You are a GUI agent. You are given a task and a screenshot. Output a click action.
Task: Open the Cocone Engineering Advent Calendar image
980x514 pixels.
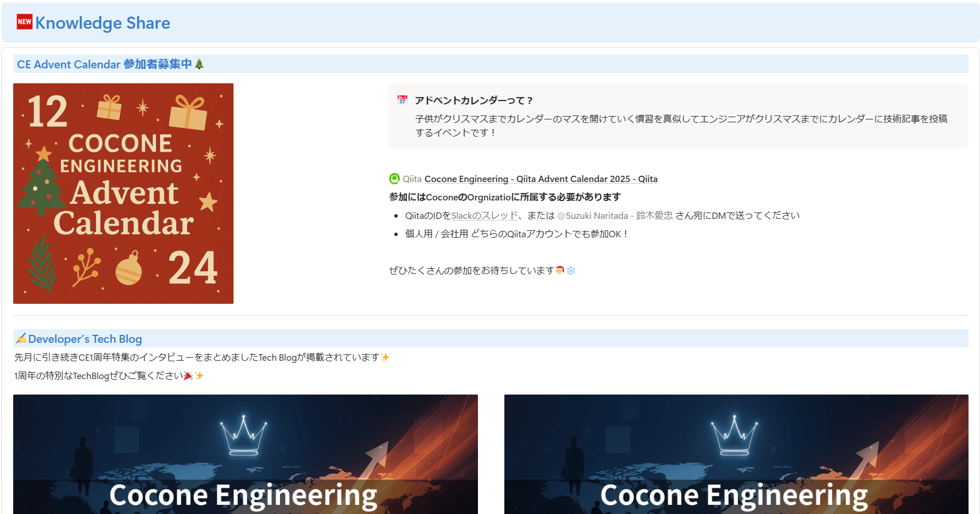[x=123, y=194]
